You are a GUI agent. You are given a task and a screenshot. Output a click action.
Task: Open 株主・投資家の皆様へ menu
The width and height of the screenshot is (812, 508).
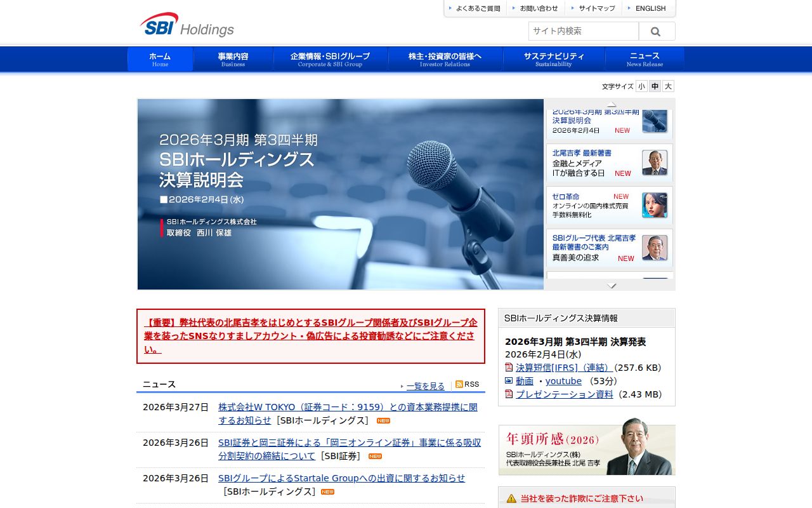point(445,59)
